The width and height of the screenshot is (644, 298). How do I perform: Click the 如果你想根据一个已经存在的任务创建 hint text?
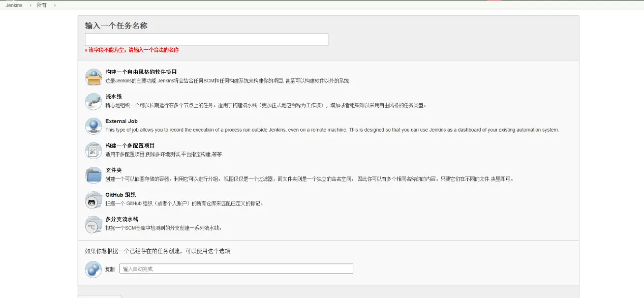tap(158, 251)
